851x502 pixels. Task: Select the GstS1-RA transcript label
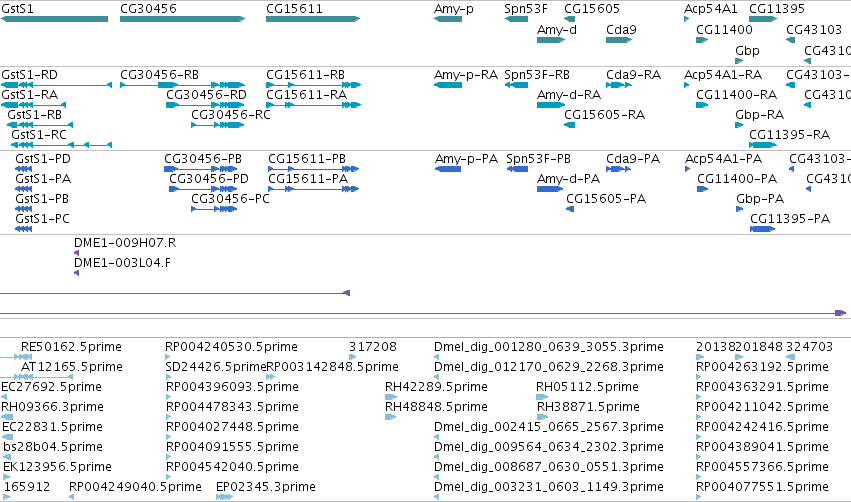tap(29, 95)
